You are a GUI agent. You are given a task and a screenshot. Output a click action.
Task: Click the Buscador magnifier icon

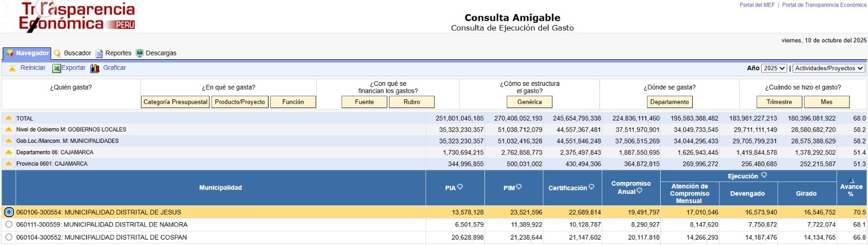pyautogui.click(x=58, y=53)
